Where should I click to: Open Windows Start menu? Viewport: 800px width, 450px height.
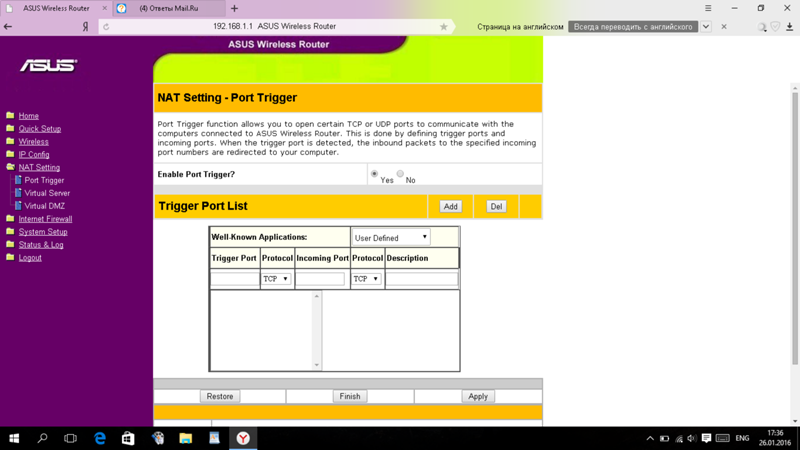pyautogui.click(x=14, y=438)
